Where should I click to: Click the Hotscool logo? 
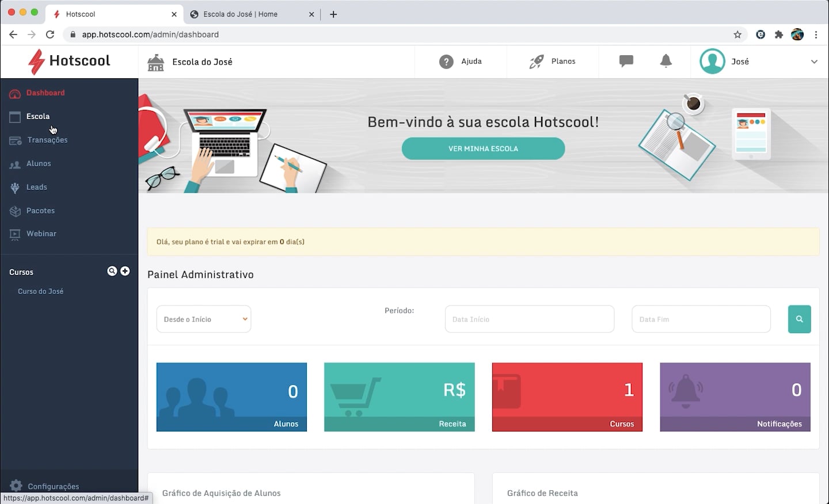(x=69, y=61)
